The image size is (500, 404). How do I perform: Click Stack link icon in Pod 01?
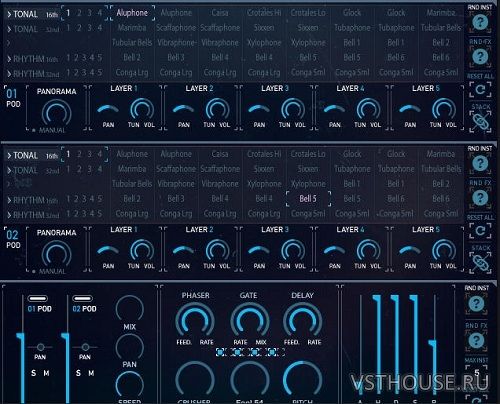point(480,121)
